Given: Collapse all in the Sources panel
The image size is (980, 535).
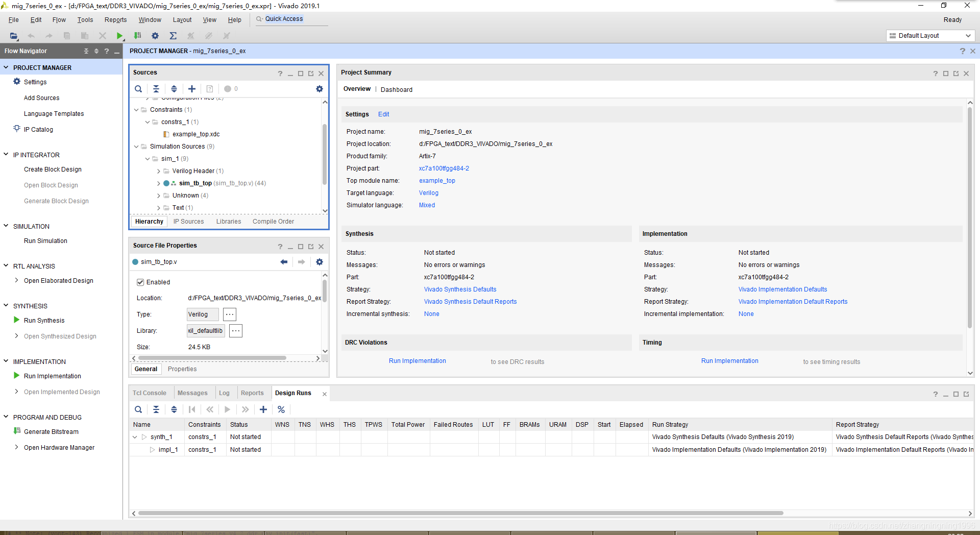Looking at the screenshot, I should click(x=156, y=89).
